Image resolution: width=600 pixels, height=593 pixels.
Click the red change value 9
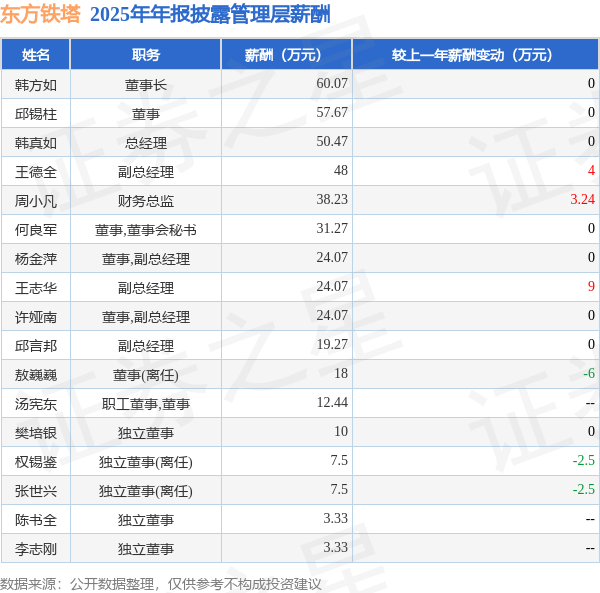tap(591, 286)
